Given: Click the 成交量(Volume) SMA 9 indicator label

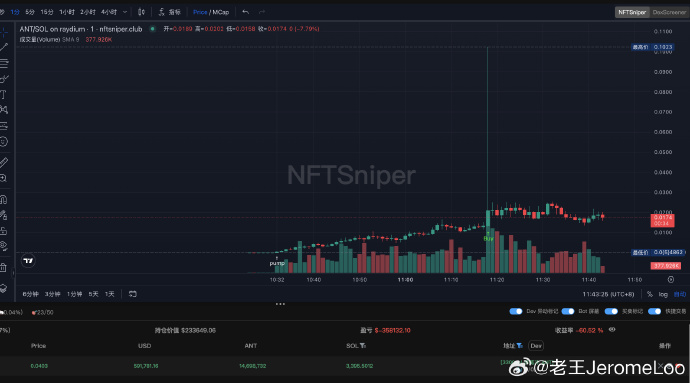Looking at the screenshot, I should [x=49, y=40].
